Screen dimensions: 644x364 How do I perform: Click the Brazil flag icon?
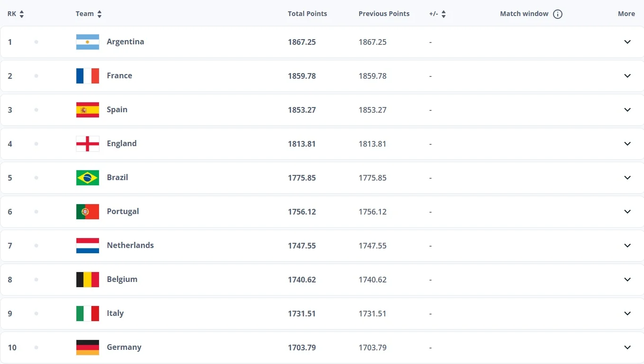coord(88,178)
